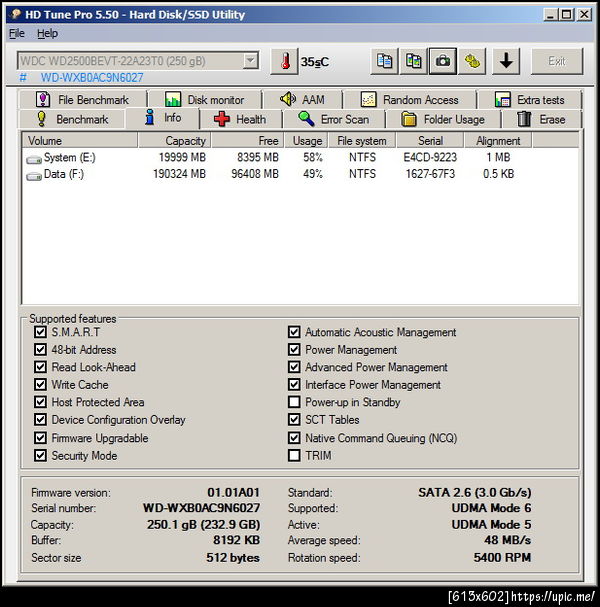Open the Health tab
This screenshot has height=607, width=600.
(x=240, y=119)
